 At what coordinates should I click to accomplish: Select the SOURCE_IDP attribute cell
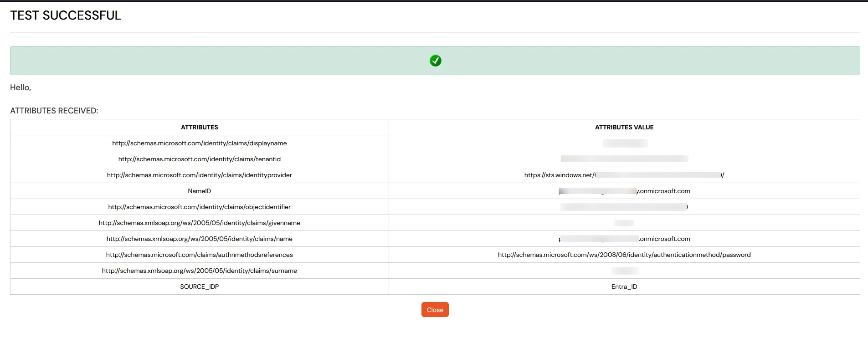pyautogui.click(x=200, y=287)
